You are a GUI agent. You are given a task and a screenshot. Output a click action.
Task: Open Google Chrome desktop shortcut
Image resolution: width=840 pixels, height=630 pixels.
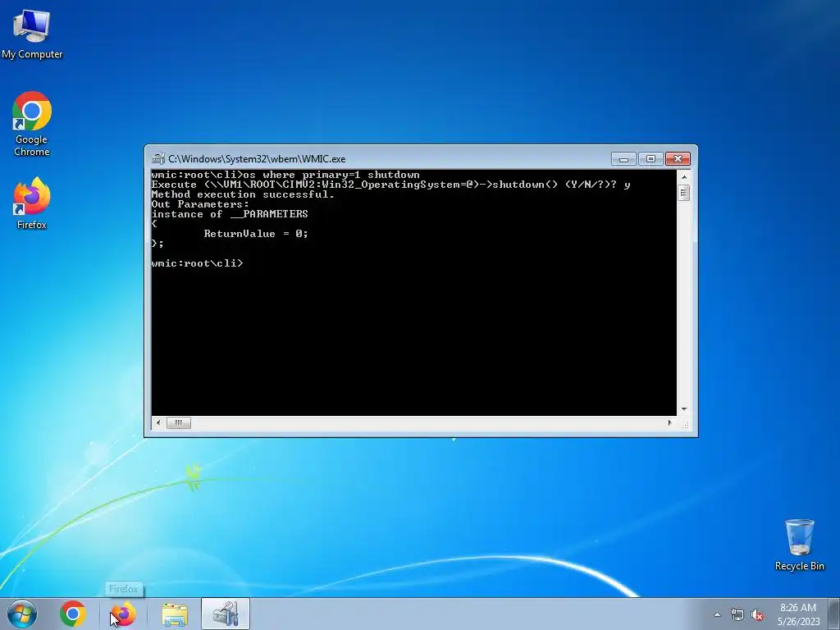point(32,124)
